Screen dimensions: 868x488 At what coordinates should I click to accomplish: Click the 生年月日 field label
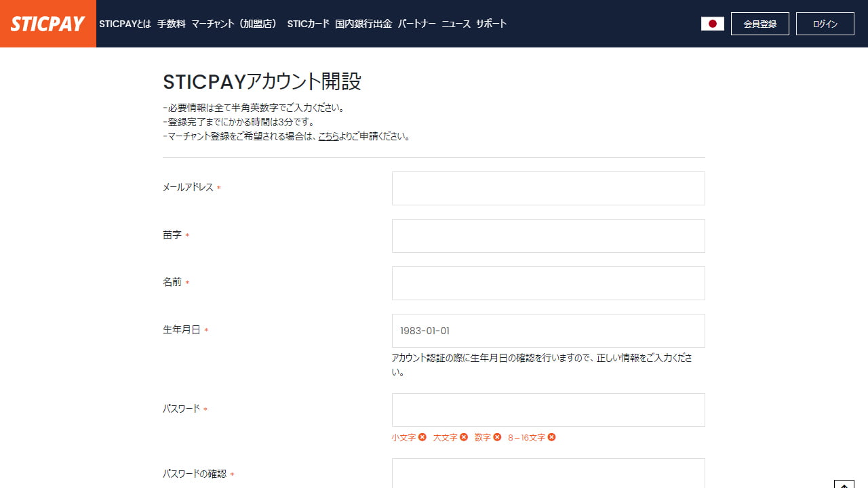(x=182, y=329)
